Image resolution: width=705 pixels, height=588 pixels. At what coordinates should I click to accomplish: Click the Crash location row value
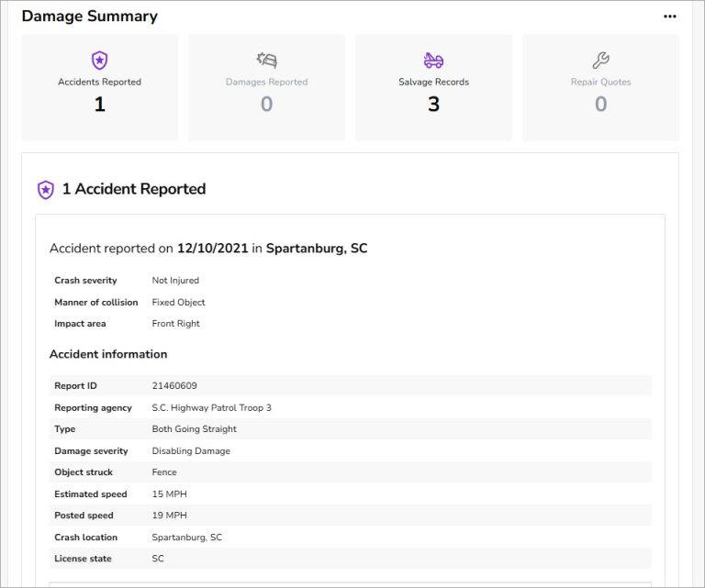coord(186,538)
